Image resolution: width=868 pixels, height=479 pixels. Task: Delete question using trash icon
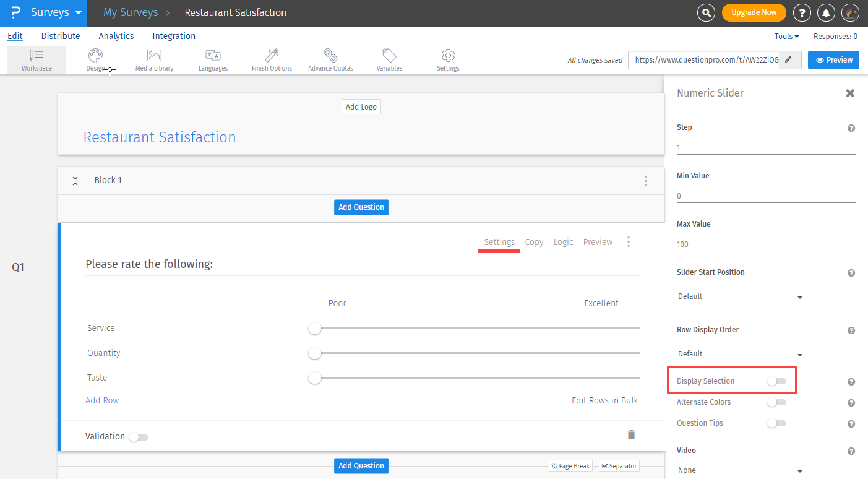click(x=631, y=434)
